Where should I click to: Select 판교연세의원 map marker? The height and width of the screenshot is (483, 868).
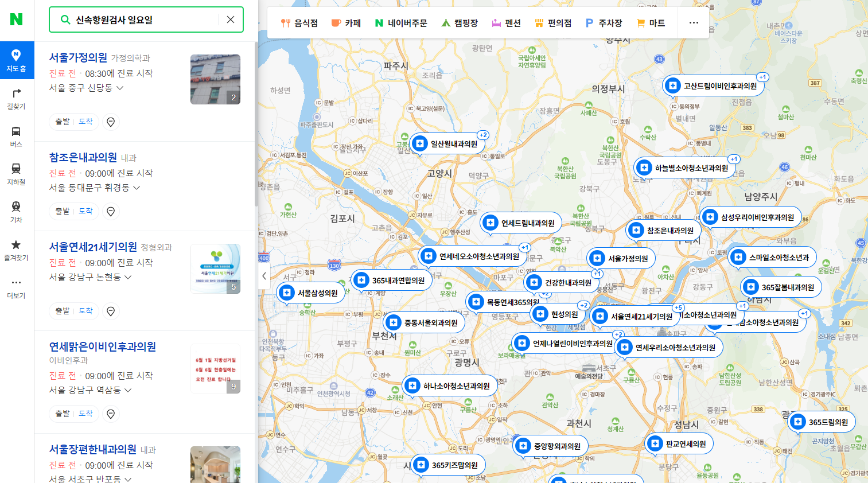[679, 444]
